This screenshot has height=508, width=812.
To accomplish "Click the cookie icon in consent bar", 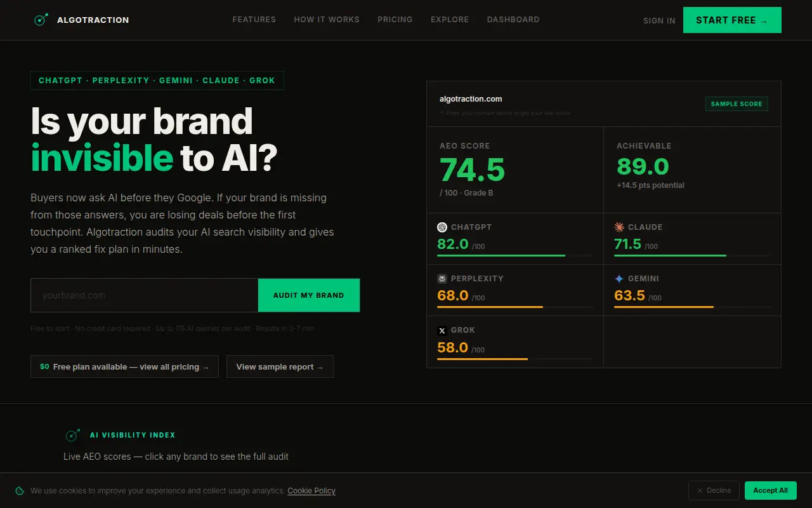I will click(20, 491).
